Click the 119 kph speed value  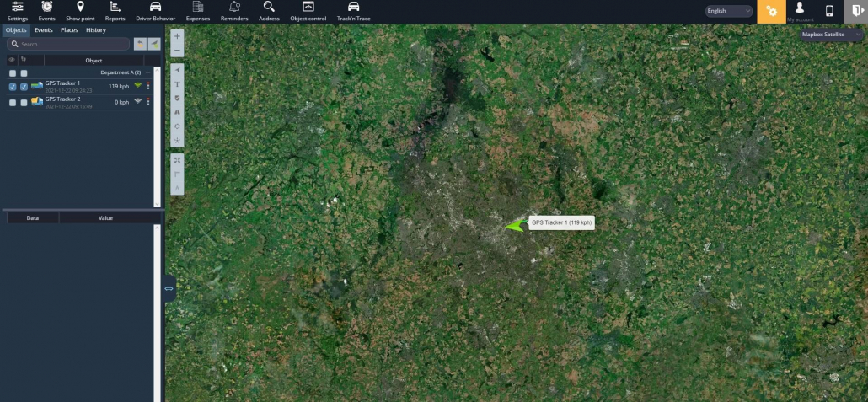(119, 86)
